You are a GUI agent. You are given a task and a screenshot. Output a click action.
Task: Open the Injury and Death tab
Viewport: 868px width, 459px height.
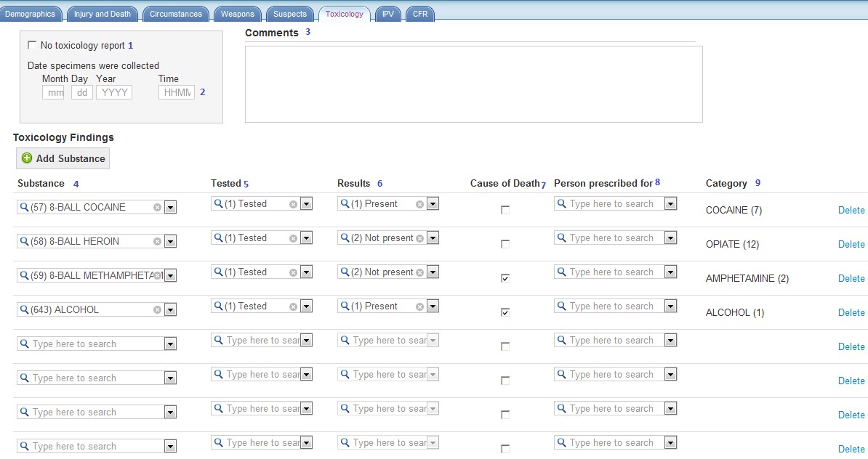[x=102, y=14]
